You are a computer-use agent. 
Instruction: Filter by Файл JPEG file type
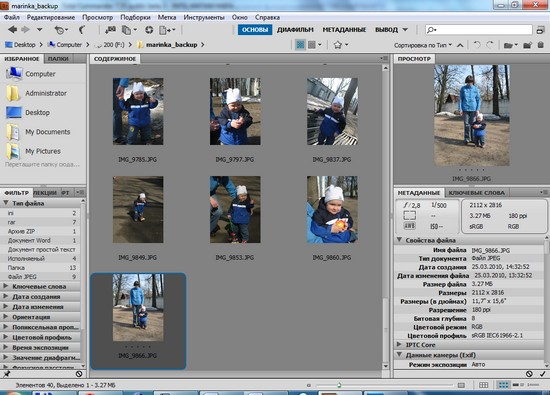(x=41, y=277)
